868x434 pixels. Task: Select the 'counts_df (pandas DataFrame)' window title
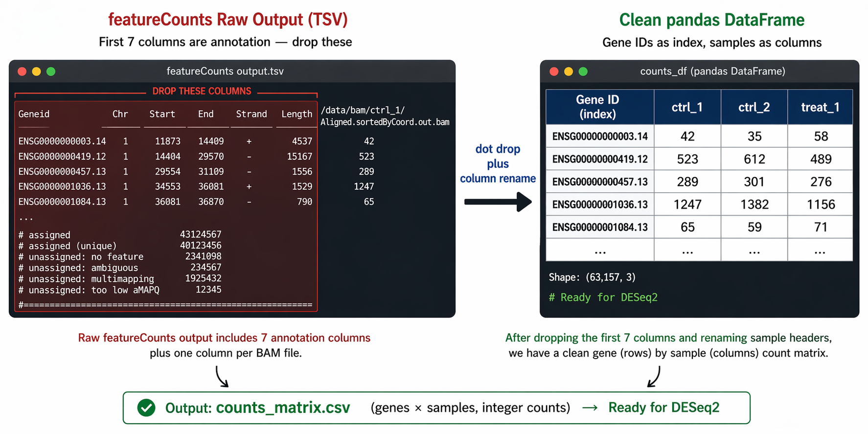click(x=712, y=71)
